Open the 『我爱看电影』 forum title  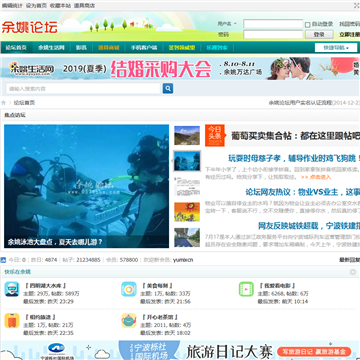pyautogui.click(x=278, y=286)
